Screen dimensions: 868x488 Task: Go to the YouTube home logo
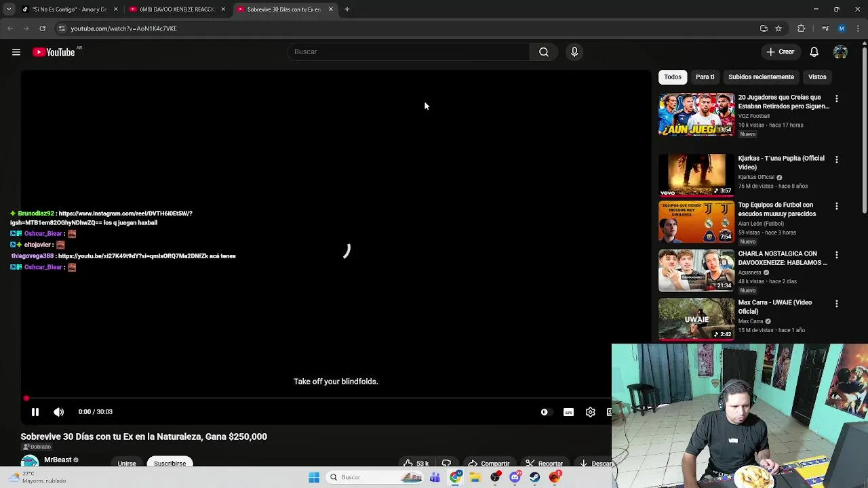(54, 52)
